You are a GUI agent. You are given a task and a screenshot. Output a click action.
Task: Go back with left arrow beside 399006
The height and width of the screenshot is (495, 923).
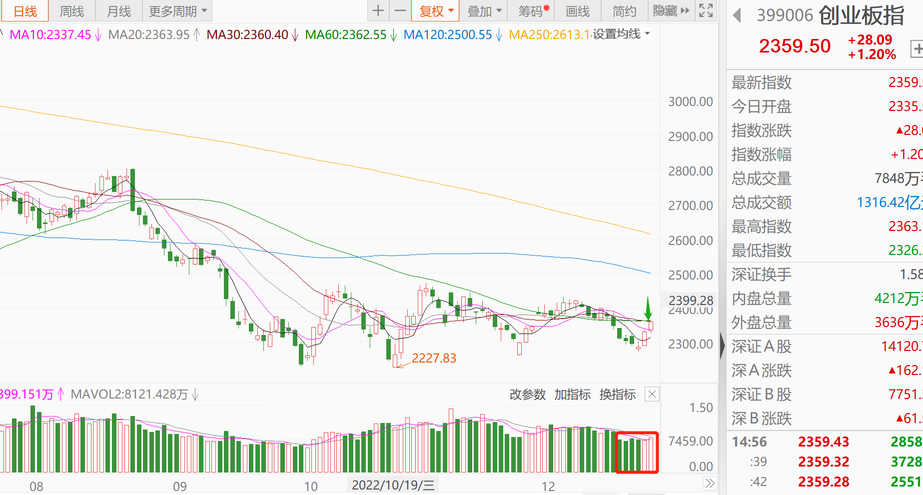coord(737,15)
